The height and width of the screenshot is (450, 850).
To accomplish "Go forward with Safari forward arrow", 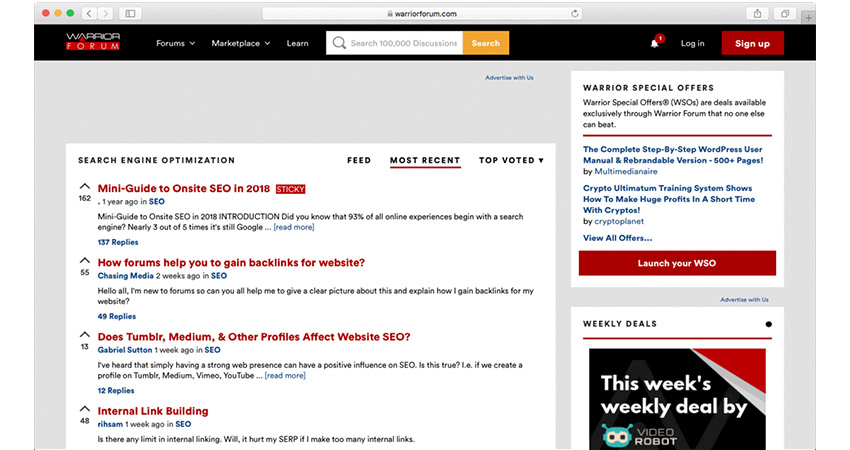I will (106, 14).
